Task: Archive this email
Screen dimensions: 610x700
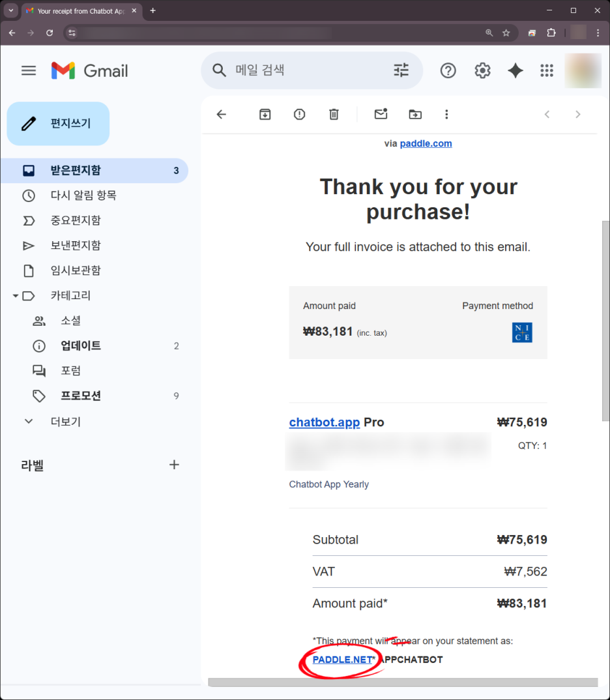Action: click(x=265, y=114)
